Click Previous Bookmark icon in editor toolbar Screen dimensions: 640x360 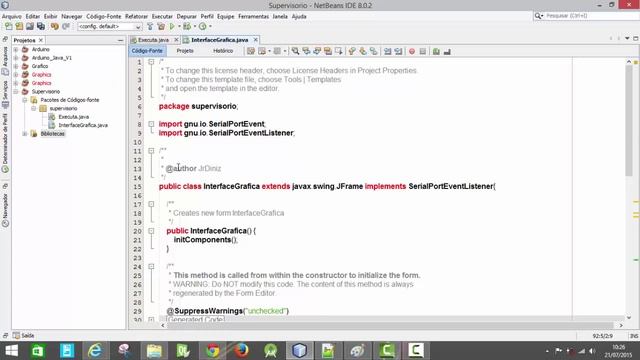352,51
